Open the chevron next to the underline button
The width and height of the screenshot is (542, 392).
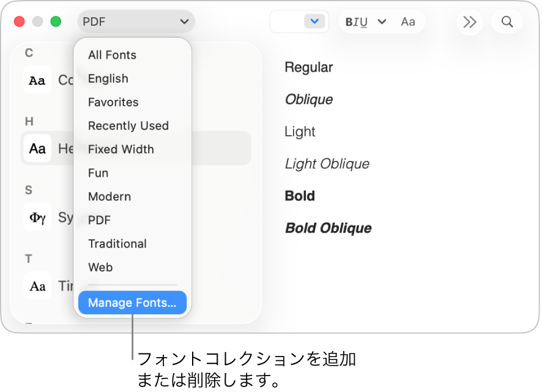click(x=382, y=21)
